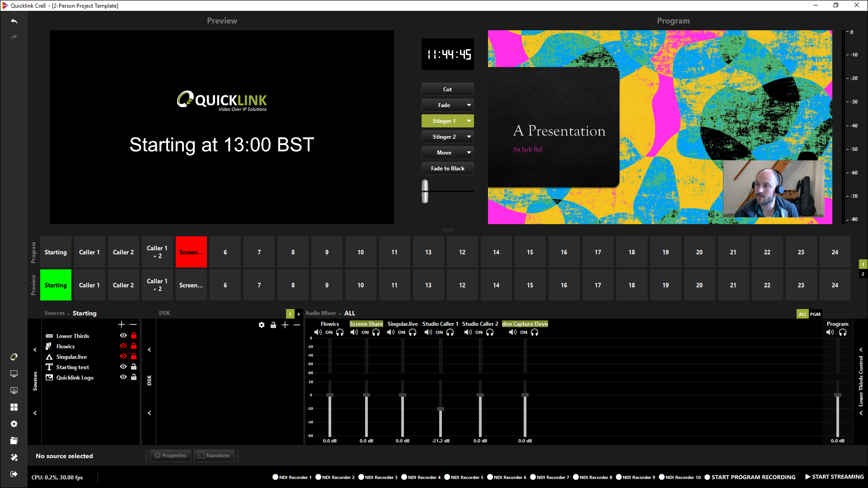Viewport: 868px width, 488px height.
Task: Show the hidden Flowcics source
Action: coord(123,346)
